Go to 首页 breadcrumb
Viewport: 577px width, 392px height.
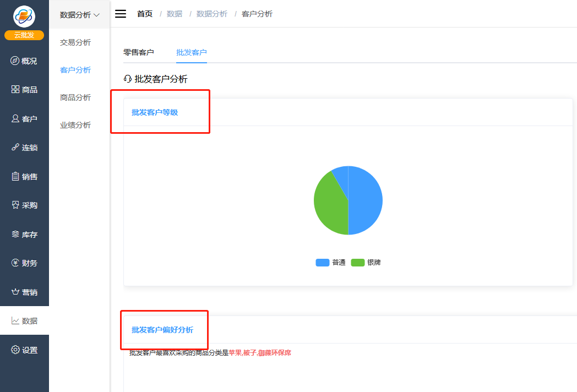click(145, 14)
